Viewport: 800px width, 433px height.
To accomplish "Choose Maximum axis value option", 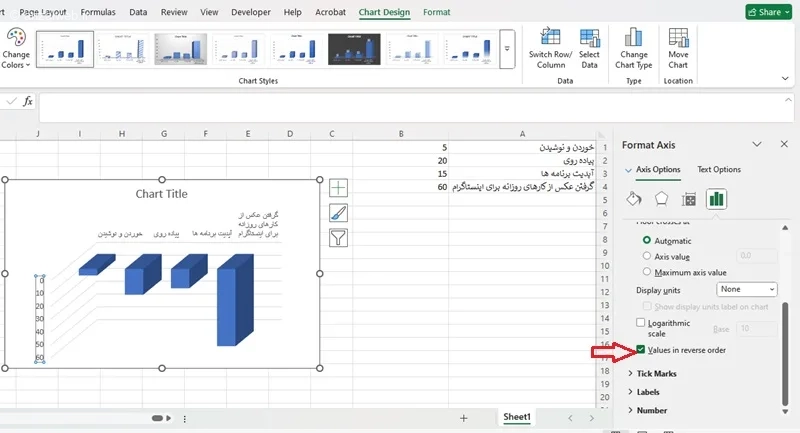I will (x=647, y=272).
